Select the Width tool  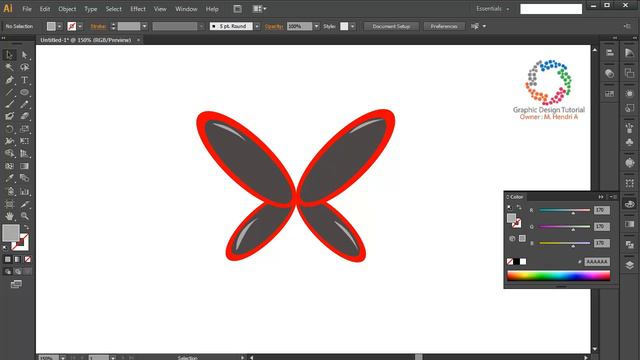pos(9,141)
